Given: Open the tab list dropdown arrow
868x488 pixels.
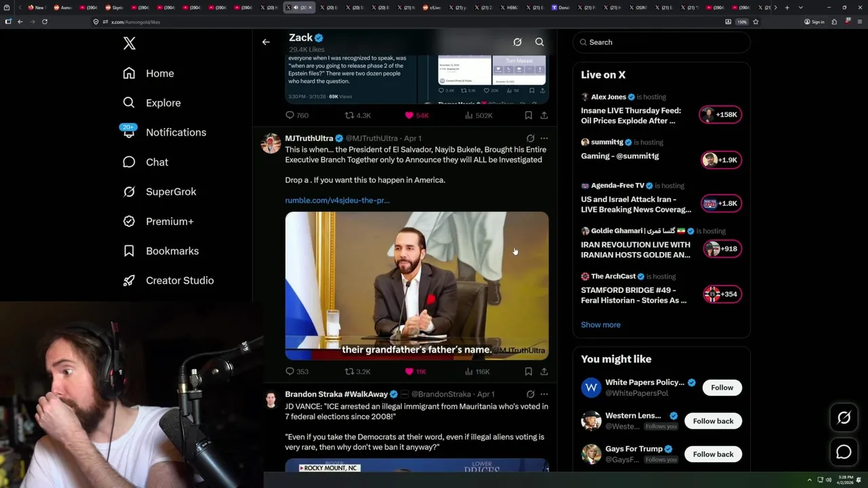Looking at the screenshot, I should tap(801, 7).
